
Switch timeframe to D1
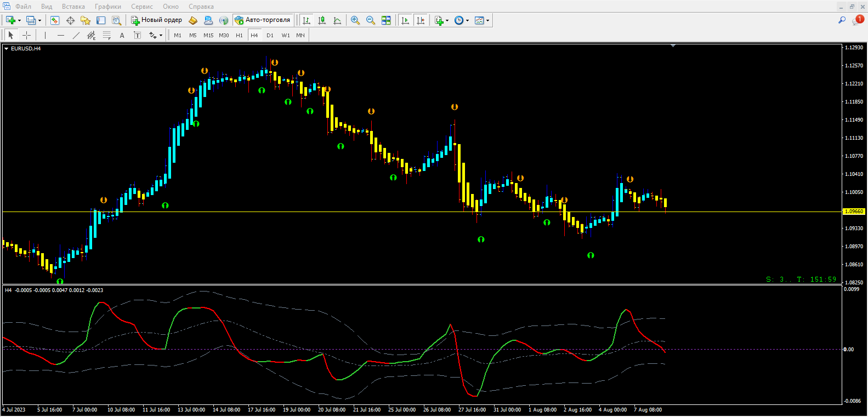270,35
